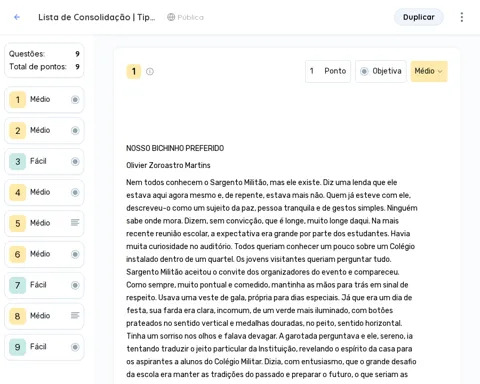Click the Médio label of question 5
This screenshot has height=384, width=480.
pos(40,223)
